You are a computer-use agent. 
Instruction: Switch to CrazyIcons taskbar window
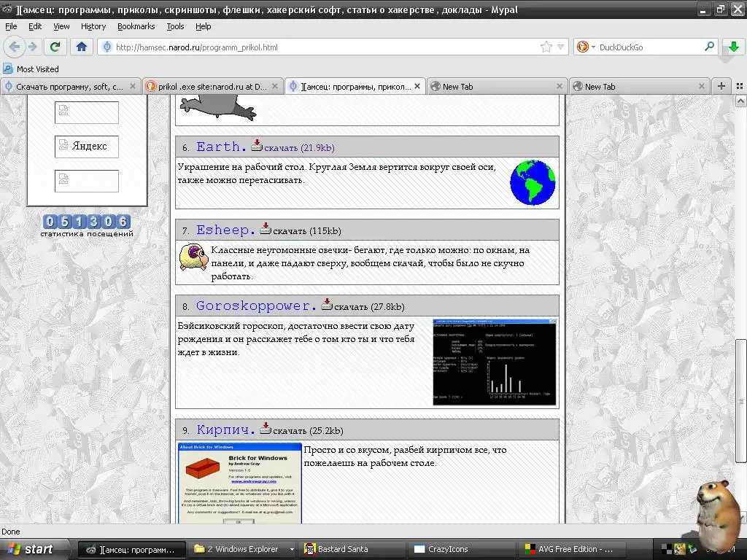click(462, 549)
